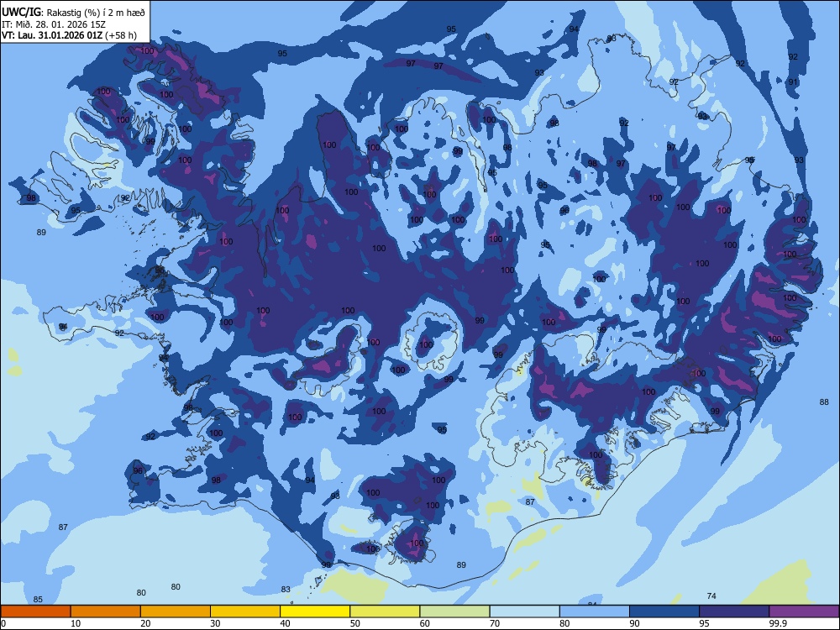Click the '70' legend tick label

[x=495, y=623]
